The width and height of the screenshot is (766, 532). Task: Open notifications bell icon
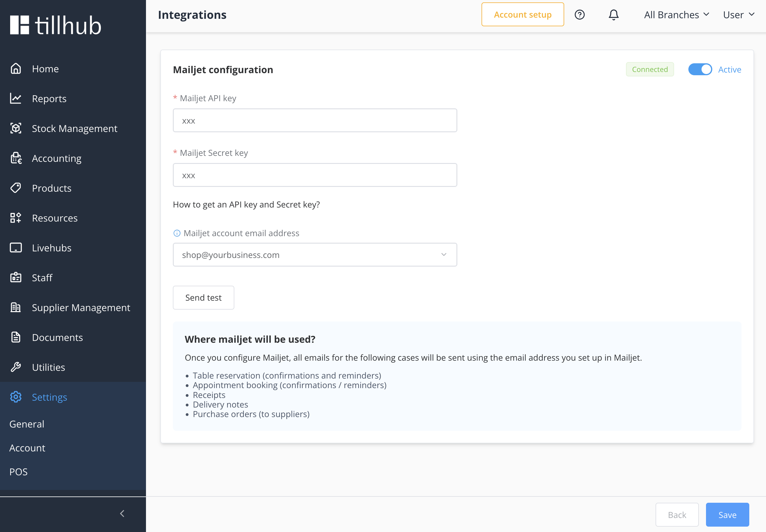[613, 15]
